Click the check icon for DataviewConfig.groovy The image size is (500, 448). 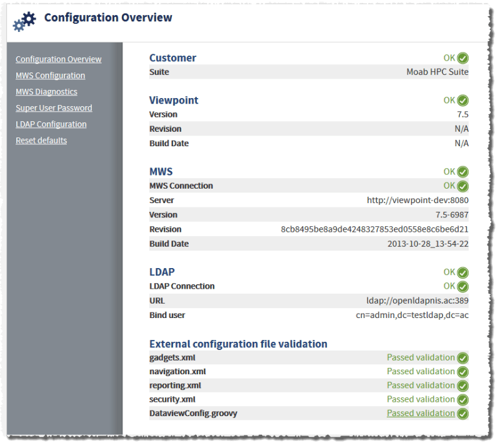click(x=462, y=414)
